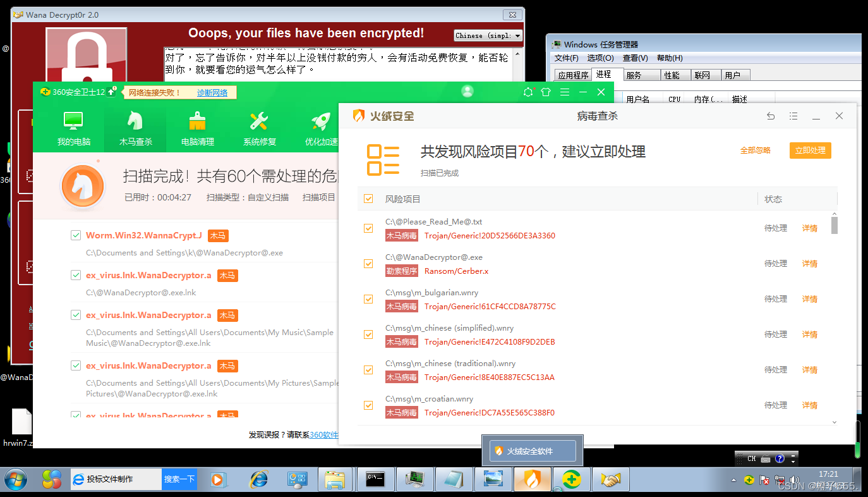
Task: Open the handshake WannaCry taskbar icon
Action: point(611,480)
